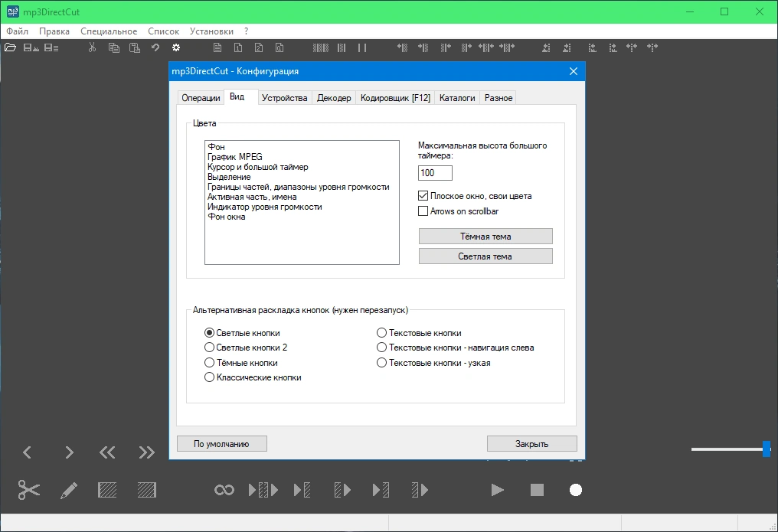The height and width of the screenshot is (532, 778).
Task: Apply the 'Светлая тема' button
Action: tap(485, 256)
